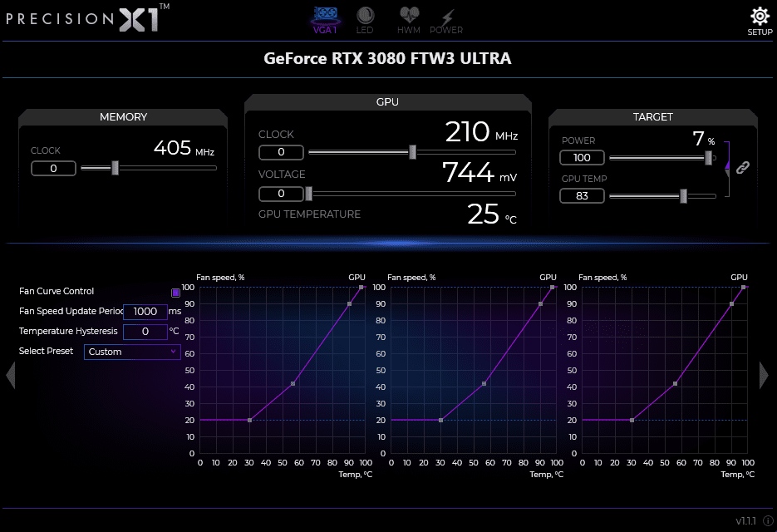777x532 pixels.
Task: Toggle the Fan Curve Control checkbox
Action: tap(175, 293)
